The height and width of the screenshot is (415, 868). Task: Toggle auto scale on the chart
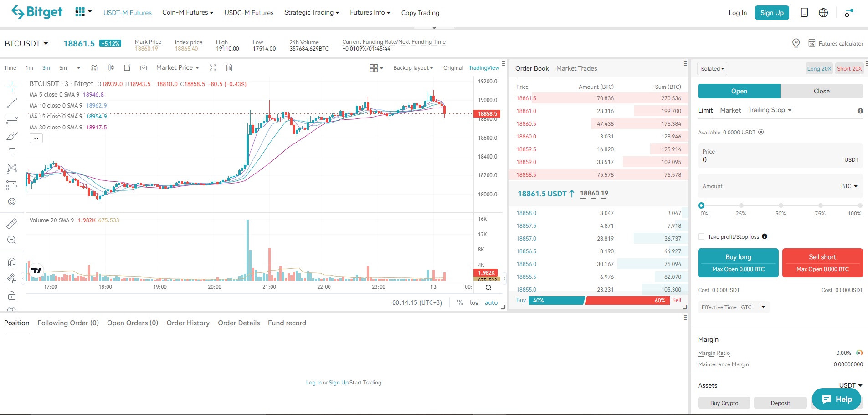point(491,303)
